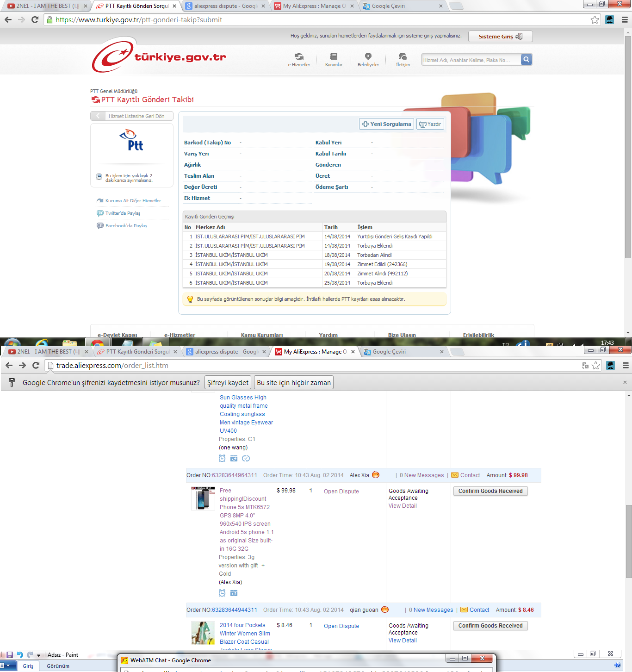632x672 pixels.
Task: Click the türkiye.gov.tr search input field
Action: 471,60
